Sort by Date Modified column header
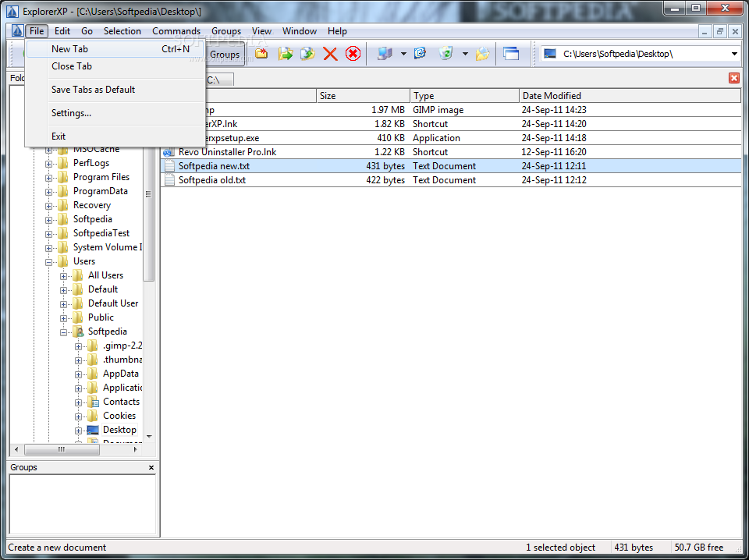749x560 pixels. [630, 96]
